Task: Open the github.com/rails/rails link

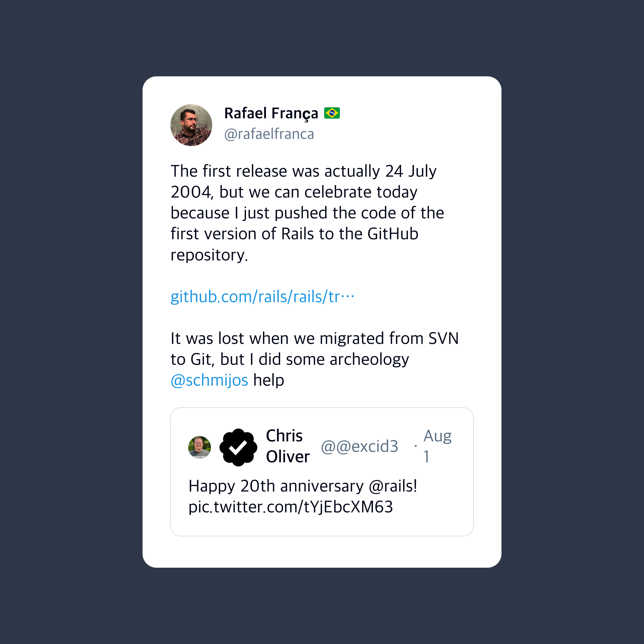Action: coord(262,296)
